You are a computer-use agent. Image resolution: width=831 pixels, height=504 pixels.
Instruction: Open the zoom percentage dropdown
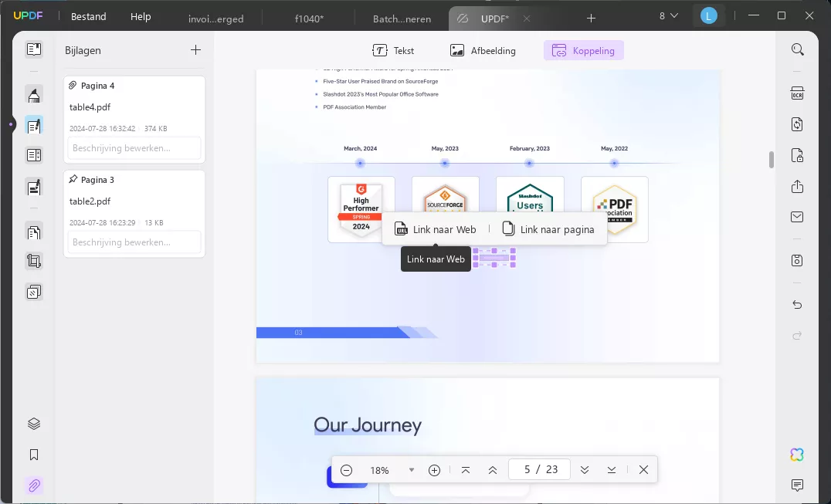click(412, 470)
